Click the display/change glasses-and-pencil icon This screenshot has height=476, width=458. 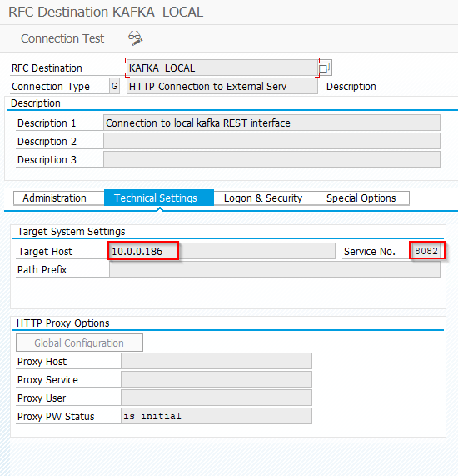point(135,38)
